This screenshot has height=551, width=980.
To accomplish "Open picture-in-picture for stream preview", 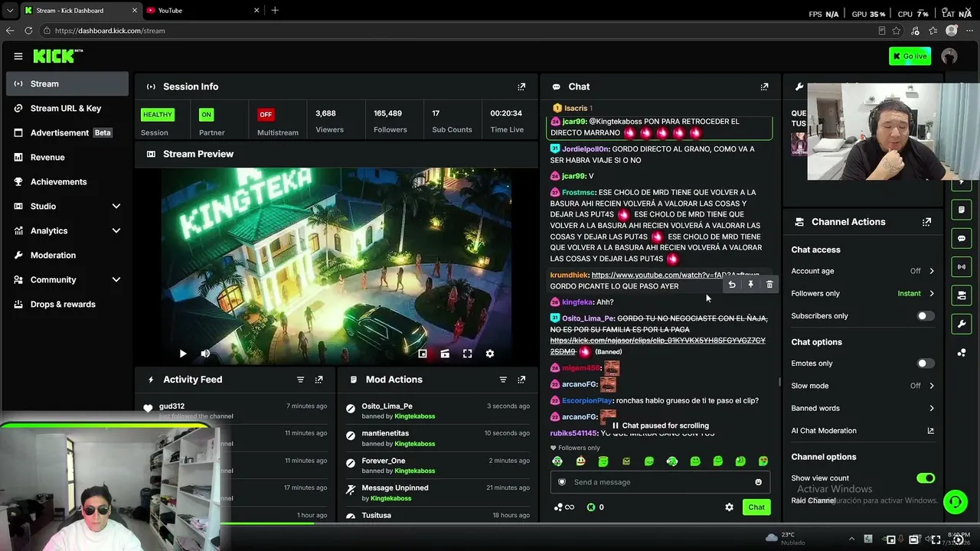I will (423, 354).
